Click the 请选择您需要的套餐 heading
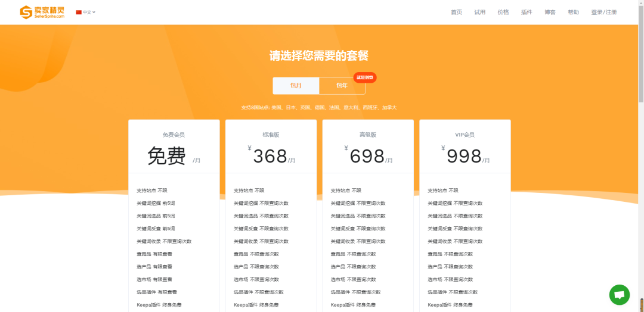The image size is (644, 312). pos(318,56)
